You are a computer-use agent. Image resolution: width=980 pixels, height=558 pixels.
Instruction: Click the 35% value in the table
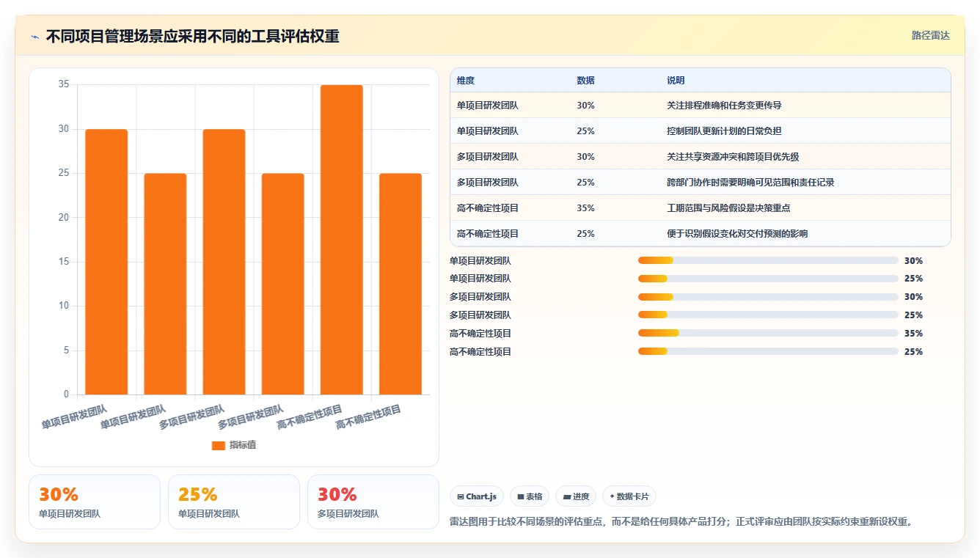pos(585,208)
